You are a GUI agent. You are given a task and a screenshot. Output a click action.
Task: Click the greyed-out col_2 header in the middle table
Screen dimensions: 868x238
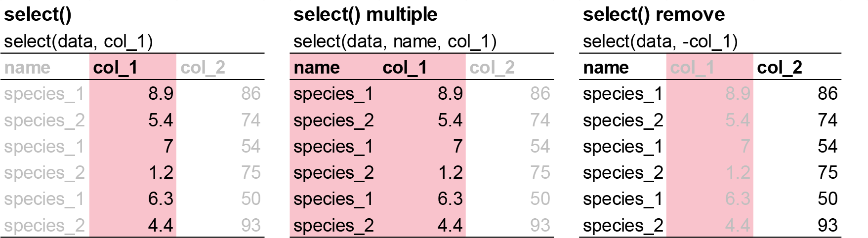coord(492,68)
